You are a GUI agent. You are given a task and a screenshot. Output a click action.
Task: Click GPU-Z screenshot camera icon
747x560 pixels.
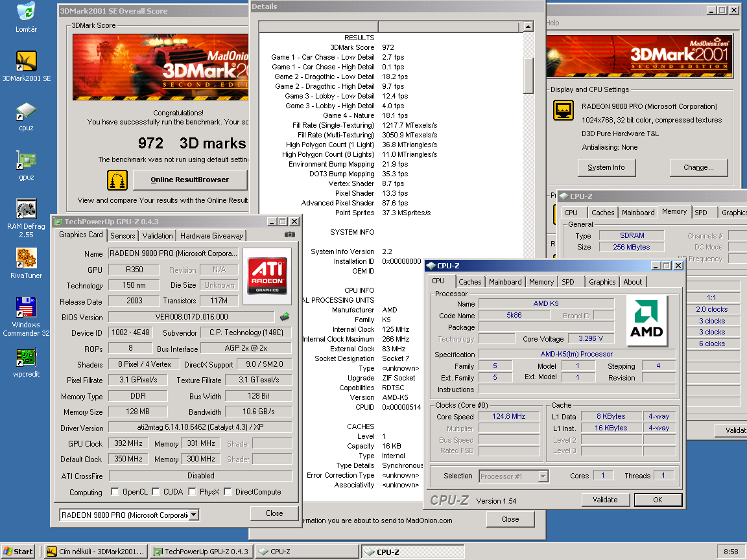pos(290,235)
